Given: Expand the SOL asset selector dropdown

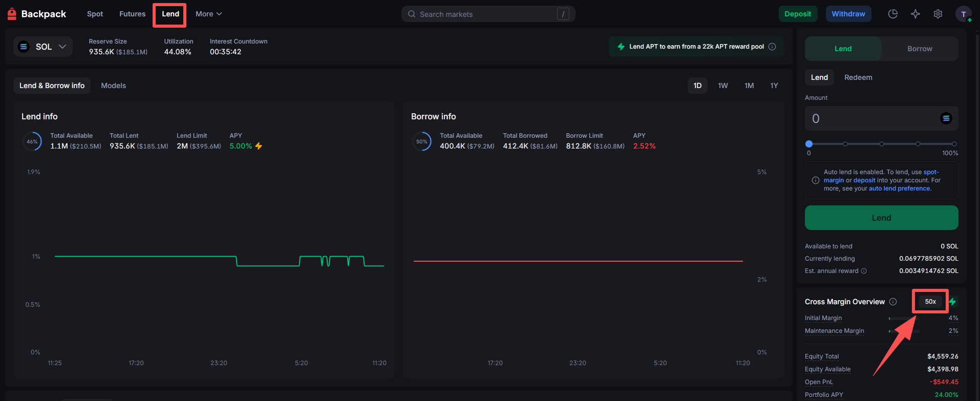Looking at the screenshot, I should pos(43,47).
